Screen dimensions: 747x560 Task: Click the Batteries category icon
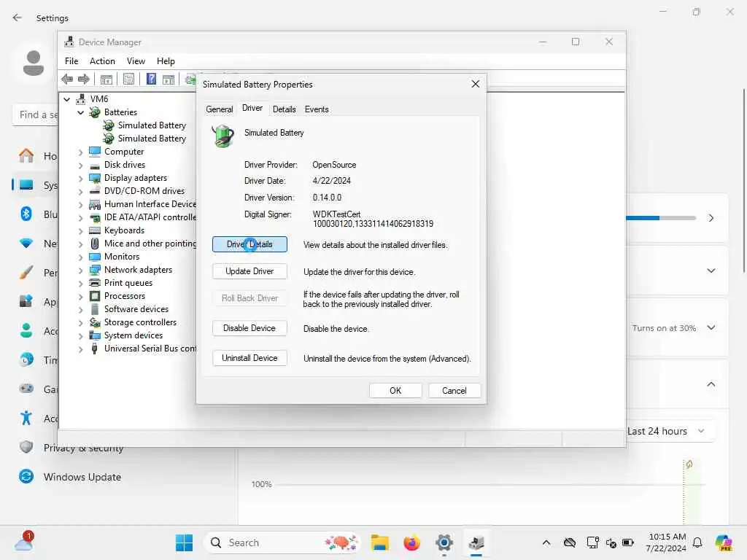click(95, 112)
